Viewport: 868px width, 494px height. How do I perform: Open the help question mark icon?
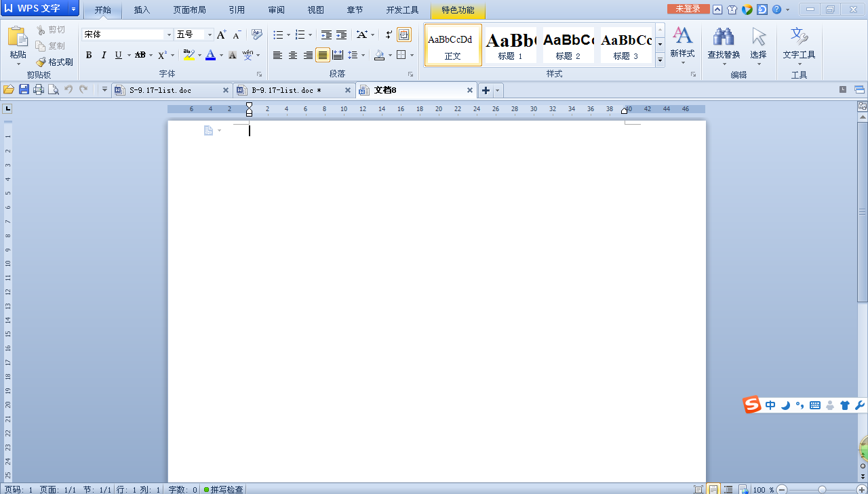pos(776,9)
